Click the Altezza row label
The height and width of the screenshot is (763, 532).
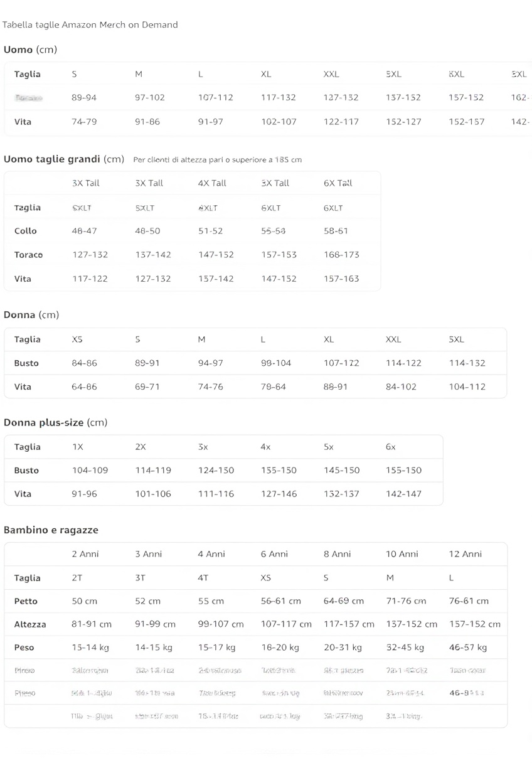point(30,624)
